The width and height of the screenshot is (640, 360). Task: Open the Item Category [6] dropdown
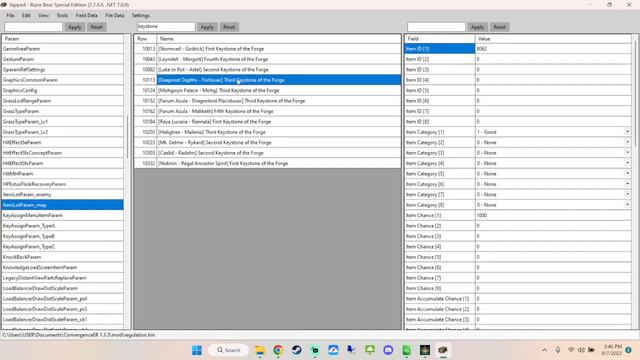pos(627,184)
